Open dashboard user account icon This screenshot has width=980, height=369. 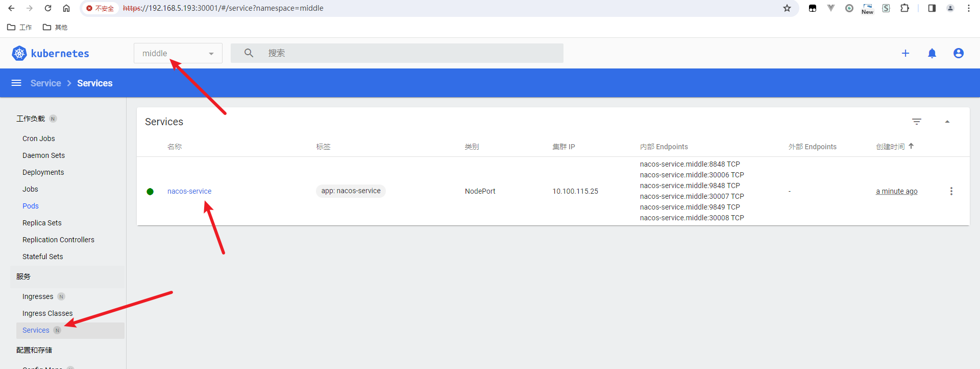(x=959, y=53)
